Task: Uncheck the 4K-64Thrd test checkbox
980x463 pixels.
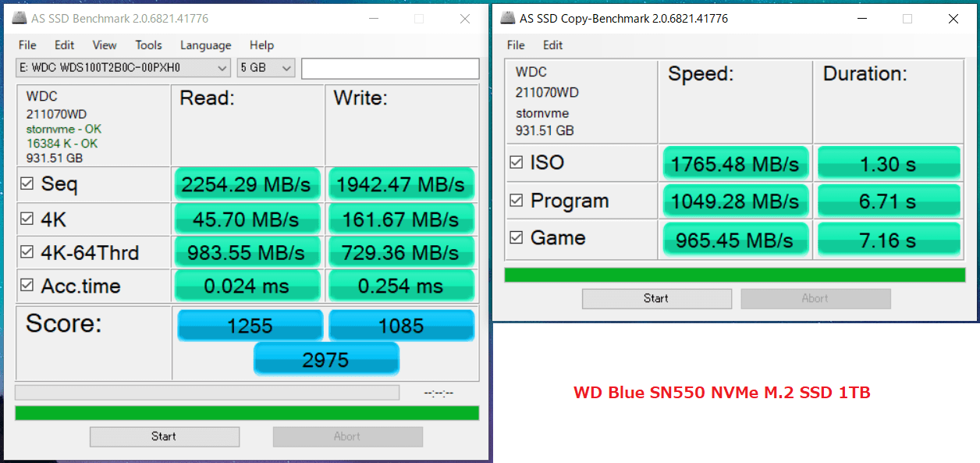Action: [27, 252]
